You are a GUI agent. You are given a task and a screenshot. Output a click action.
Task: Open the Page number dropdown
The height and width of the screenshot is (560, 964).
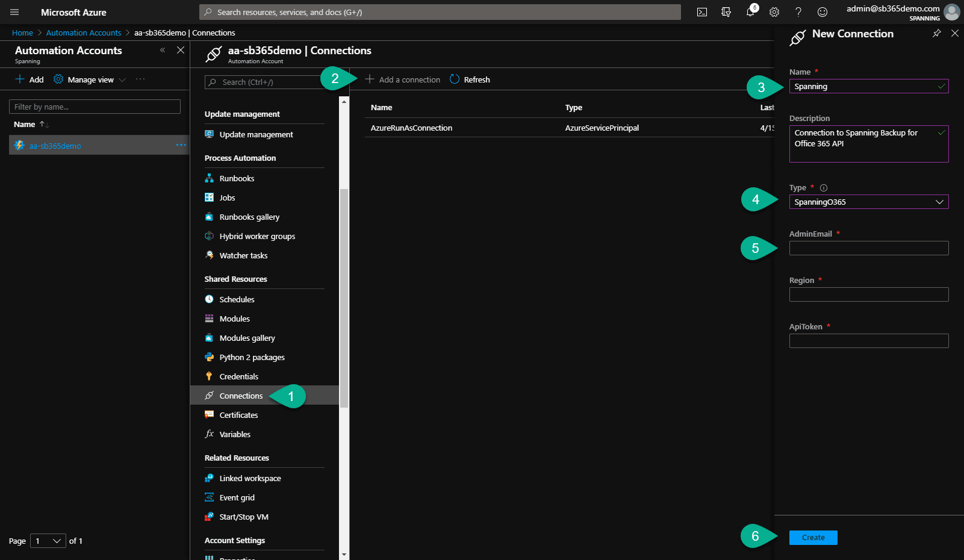coord(48,541)
